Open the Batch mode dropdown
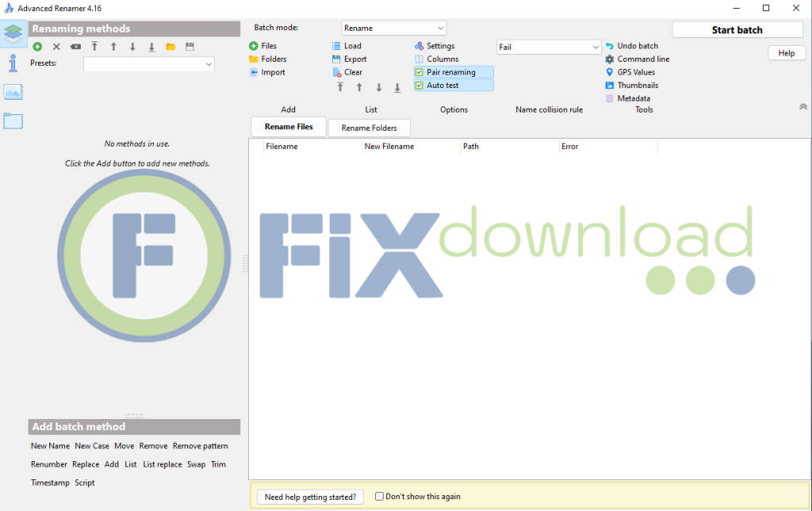 click(394, 28)
